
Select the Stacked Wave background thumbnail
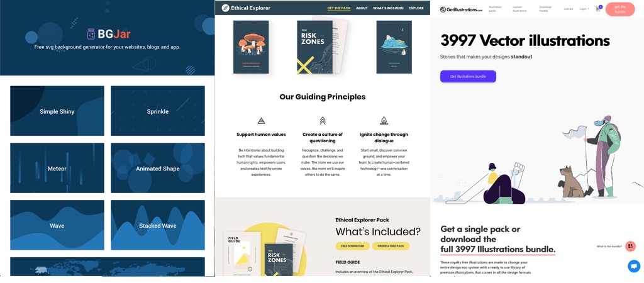point(158,225)
